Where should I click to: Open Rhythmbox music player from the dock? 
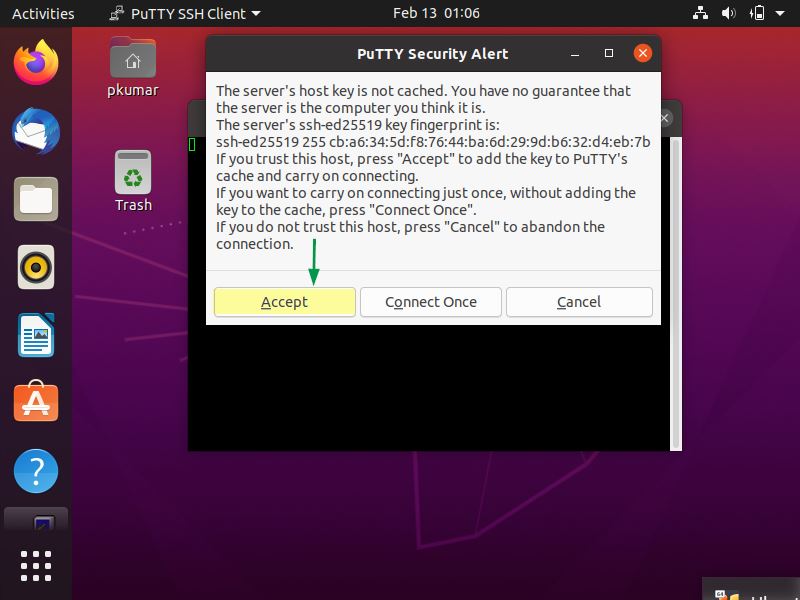pos(36,267)
